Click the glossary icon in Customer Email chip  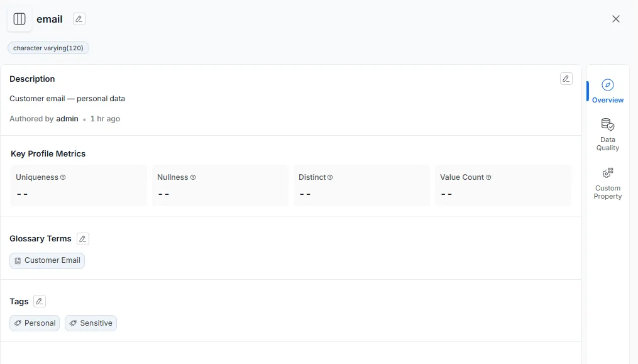point(18,261)
